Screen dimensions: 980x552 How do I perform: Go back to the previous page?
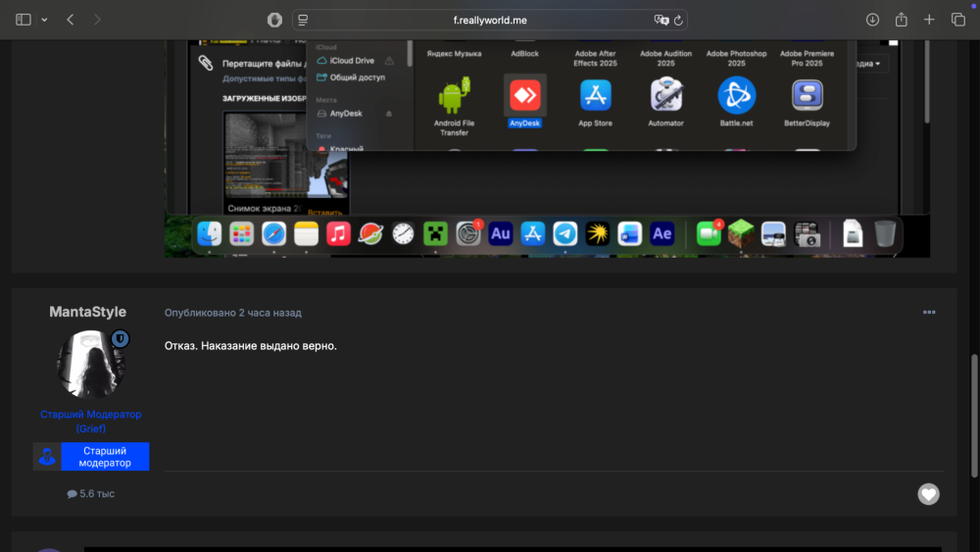coord(70,20)
